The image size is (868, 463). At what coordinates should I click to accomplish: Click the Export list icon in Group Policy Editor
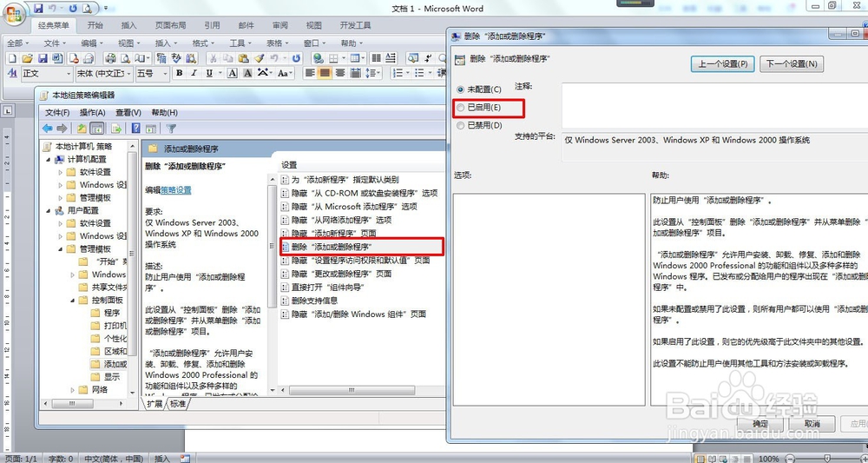tap(116, 129)
